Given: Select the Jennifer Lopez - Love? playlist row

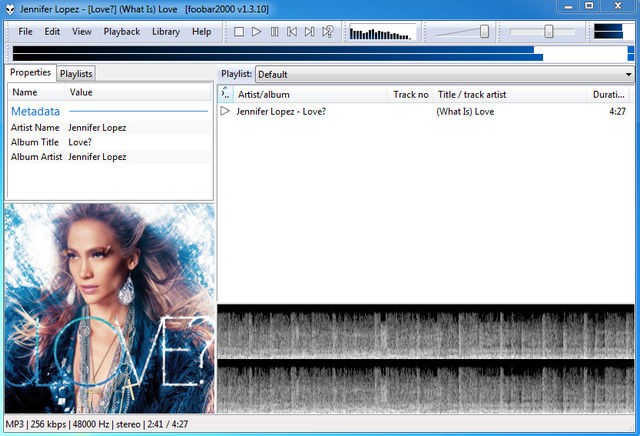Looking at the screenshot, I should click(x=425, y=111).
